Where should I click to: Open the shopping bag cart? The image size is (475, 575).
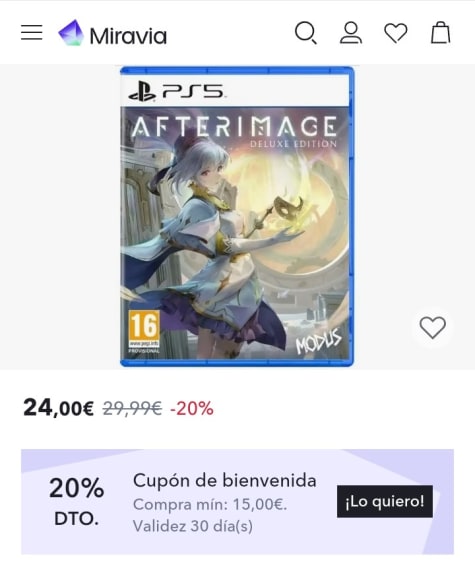point(441,33)
